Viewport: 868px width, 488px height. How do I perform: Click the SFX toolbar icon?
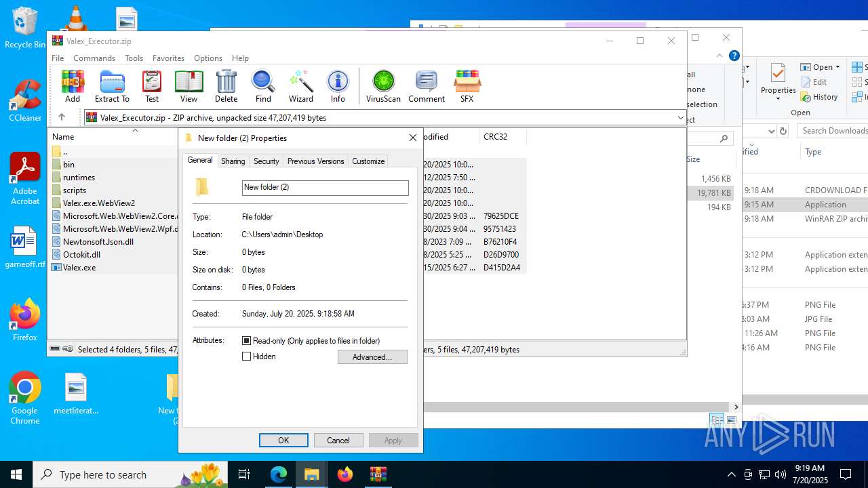(467, 86)
